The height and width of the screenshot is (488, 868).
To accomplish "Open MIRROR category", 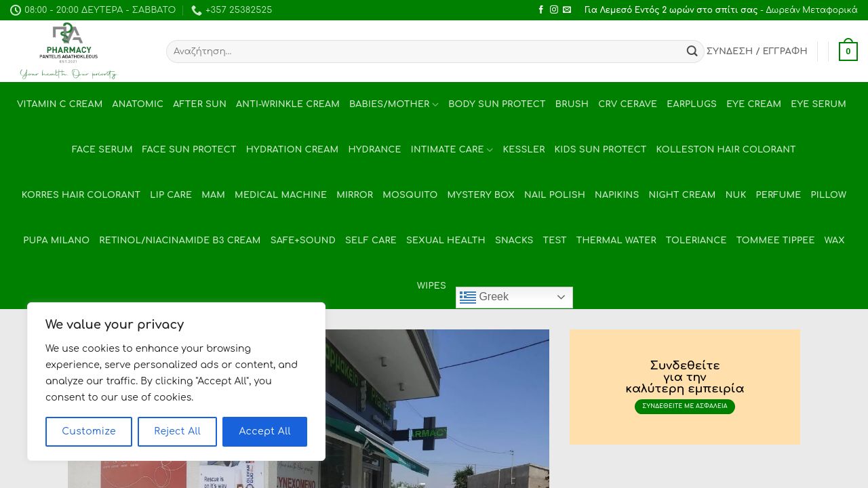I will click(355, 195).
